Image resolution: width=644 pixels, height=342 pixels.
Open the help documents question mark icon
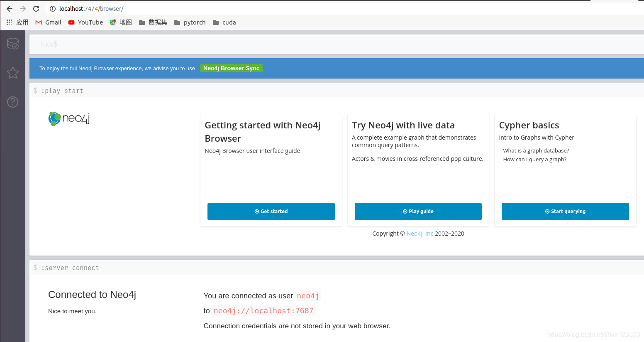(x=13, y=102)
